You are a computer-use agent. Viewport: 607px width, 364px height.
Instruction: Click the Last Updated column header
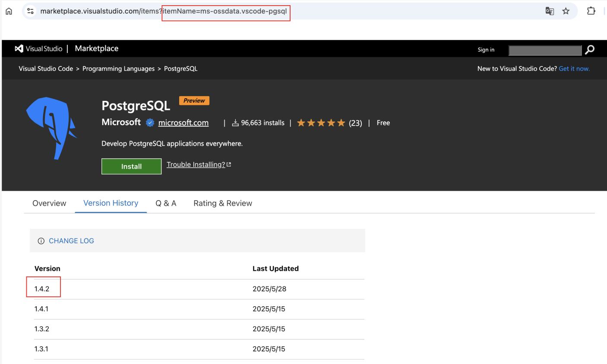[275, 269]
